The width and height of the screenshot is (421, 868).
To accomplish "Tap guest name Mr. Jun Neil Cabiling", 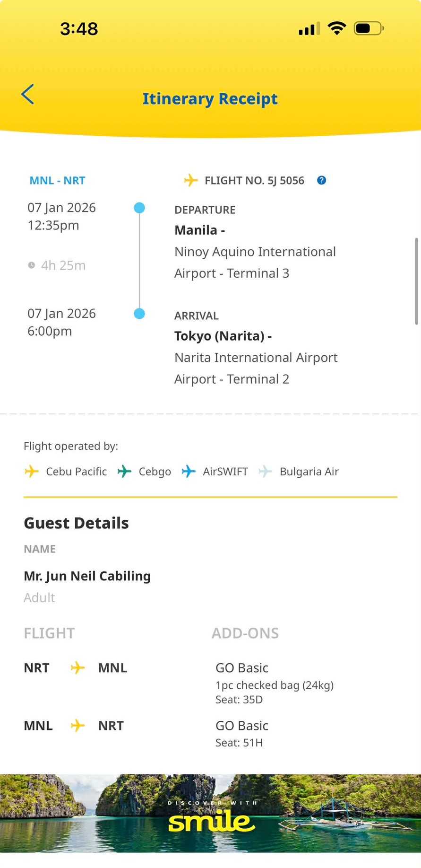I will pos(87,576).
